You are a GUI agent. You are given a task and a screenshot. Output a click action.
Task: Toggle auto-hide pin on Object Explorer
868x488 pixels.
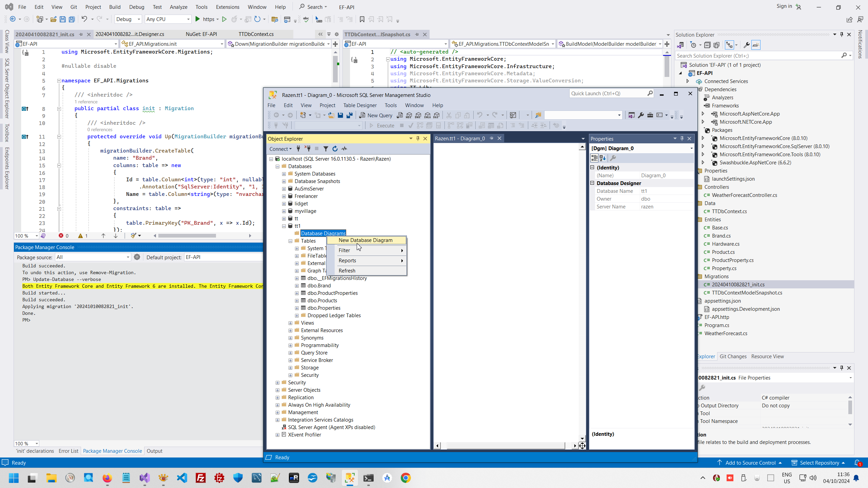(x=418, y=139)
